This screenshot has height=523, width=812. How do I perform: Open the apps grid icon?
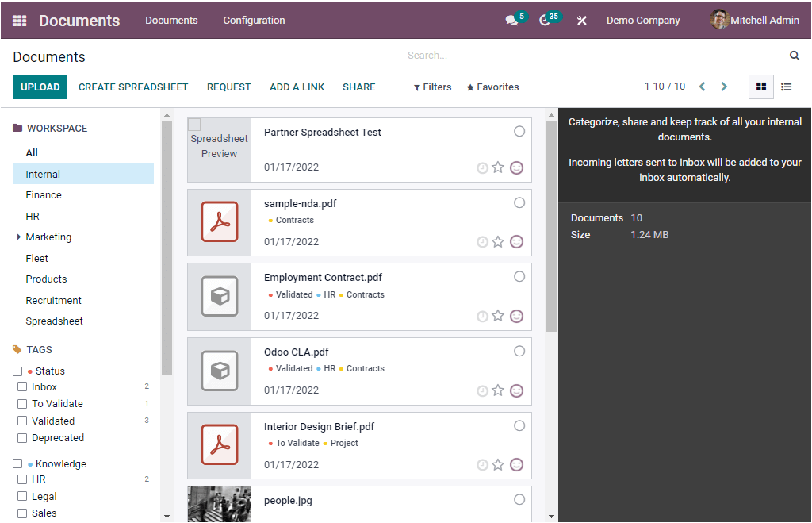pyautogui.click(x=18, y=20)
